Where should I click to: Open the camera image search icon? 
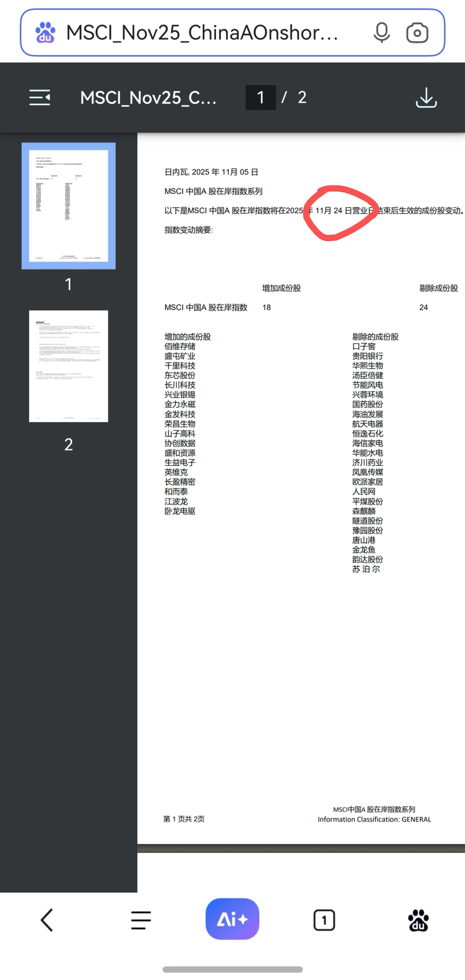417,33
